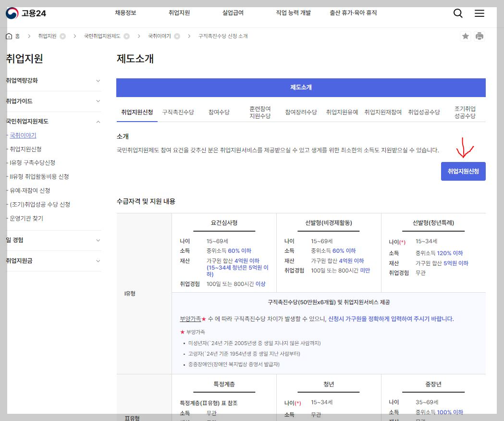Print this page with printer icon

coord(479,36)
